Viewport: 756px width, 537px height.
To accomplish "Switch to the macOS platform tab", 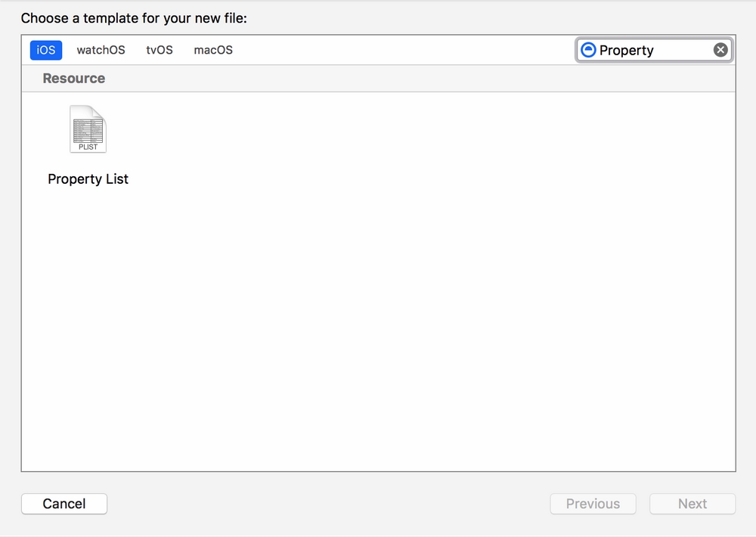I will point(213,50).
